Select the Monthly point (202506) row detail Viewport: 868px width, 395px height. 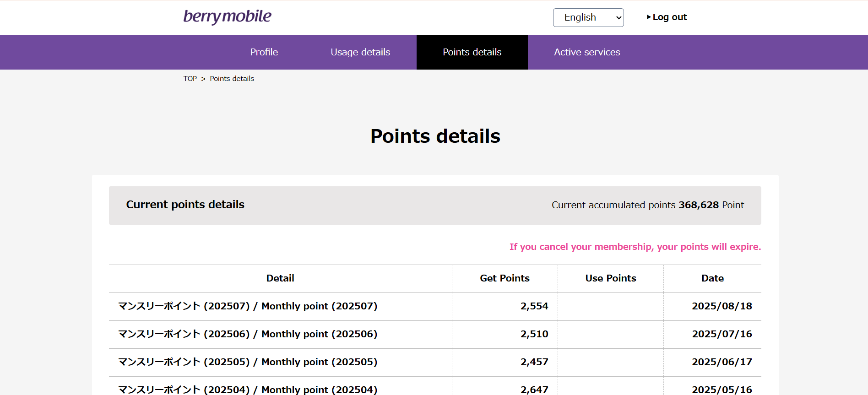(x=248, y=334)
